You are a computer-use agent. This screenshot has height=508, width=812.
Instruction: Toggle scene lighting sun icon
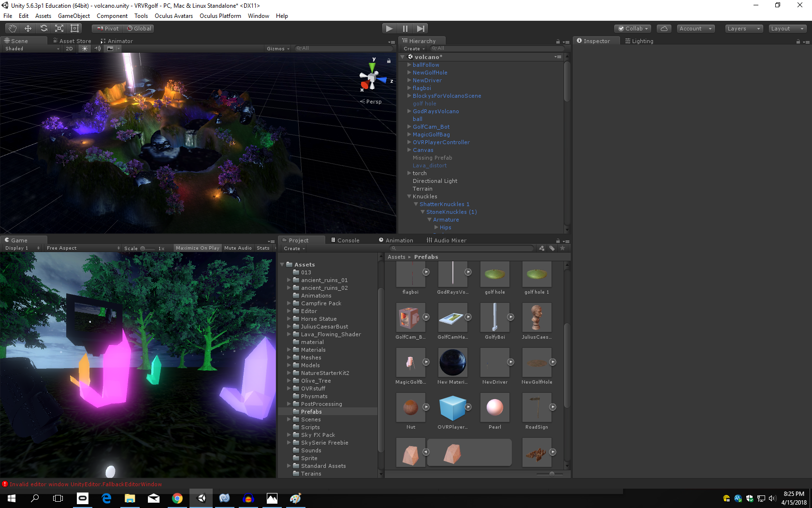tap(85, 48)
